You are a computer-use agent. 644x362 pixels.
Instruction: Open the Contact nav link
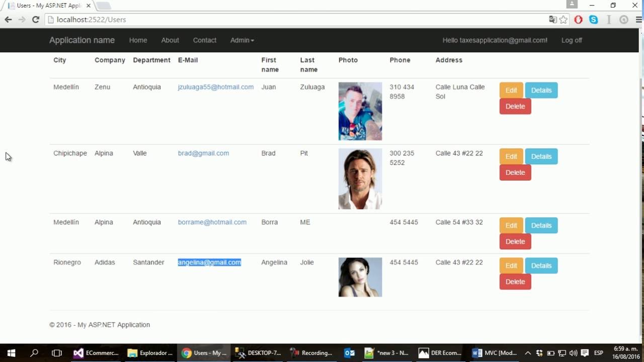point(205,40)
